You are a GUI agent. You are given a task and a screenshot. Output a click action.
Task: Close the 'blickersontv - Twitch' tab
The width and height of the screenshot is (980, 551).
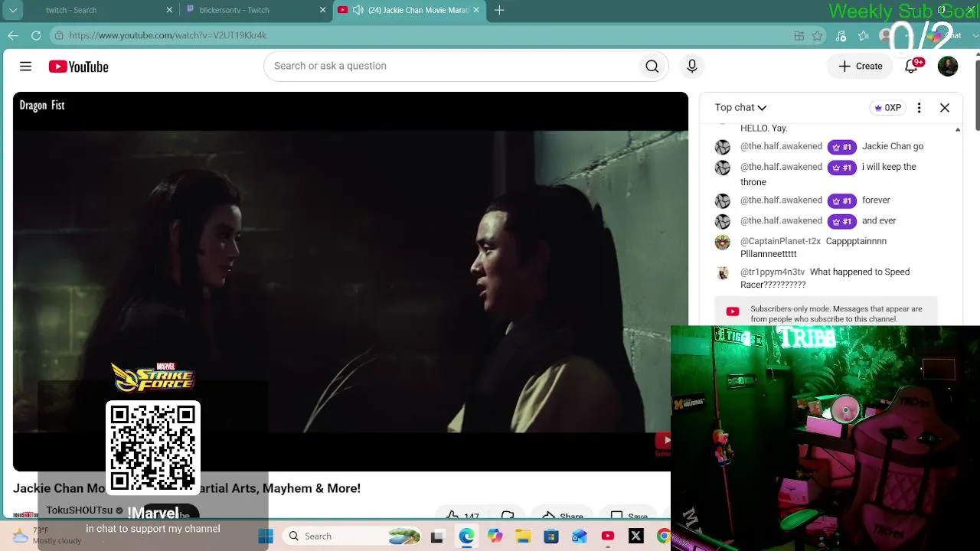[x=322, y=10]
